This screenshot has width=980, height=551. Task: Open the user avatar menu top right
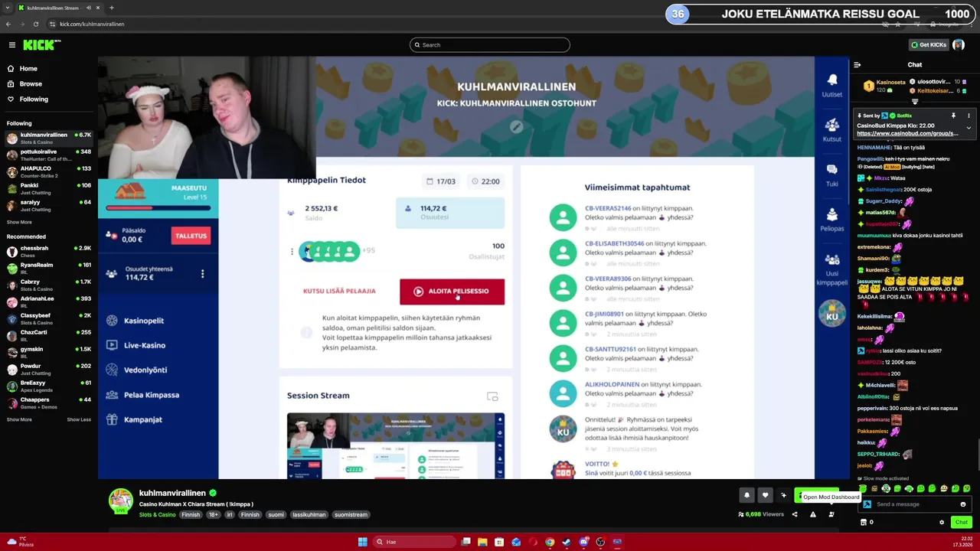[959, 45]
